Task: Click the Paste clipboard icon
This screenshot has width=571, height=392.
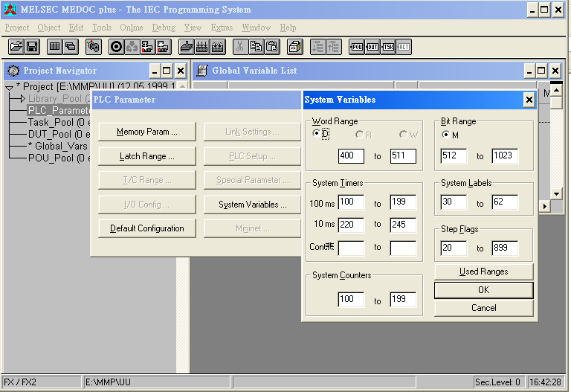Action: click(272, 47)
